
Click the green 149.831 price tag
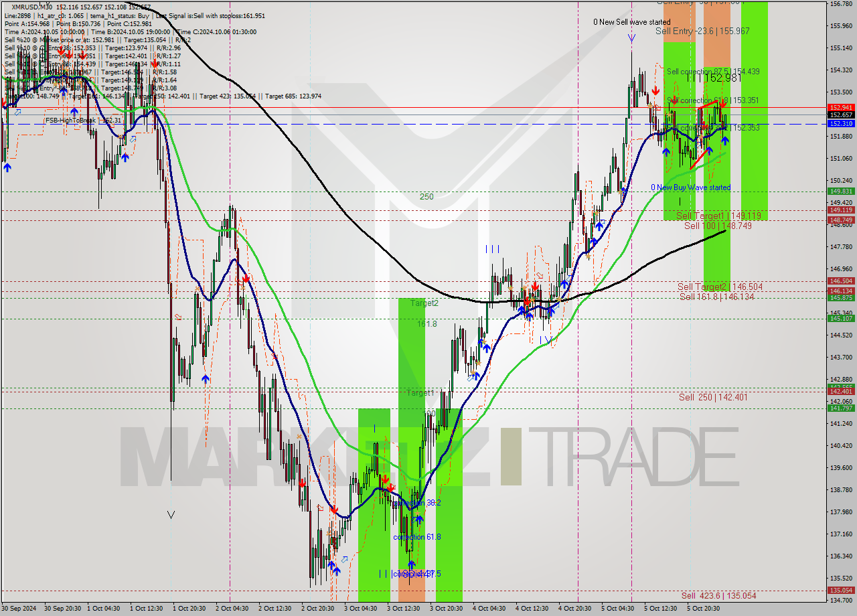(x=841, y=191)
